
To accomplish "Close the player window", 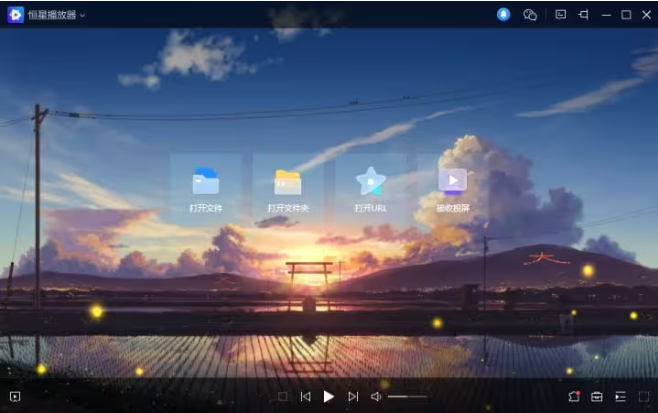I will coord(647,15).
